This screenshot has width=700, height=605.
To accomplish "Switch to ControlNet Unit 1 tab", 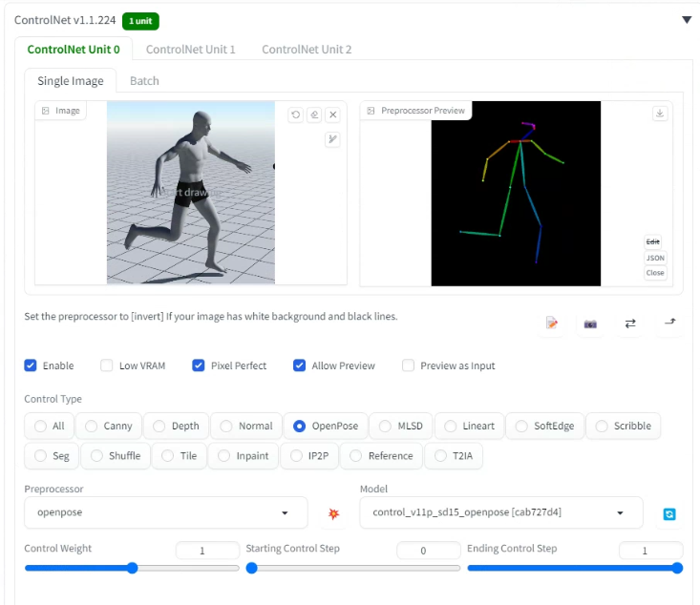I will [191, 49].
